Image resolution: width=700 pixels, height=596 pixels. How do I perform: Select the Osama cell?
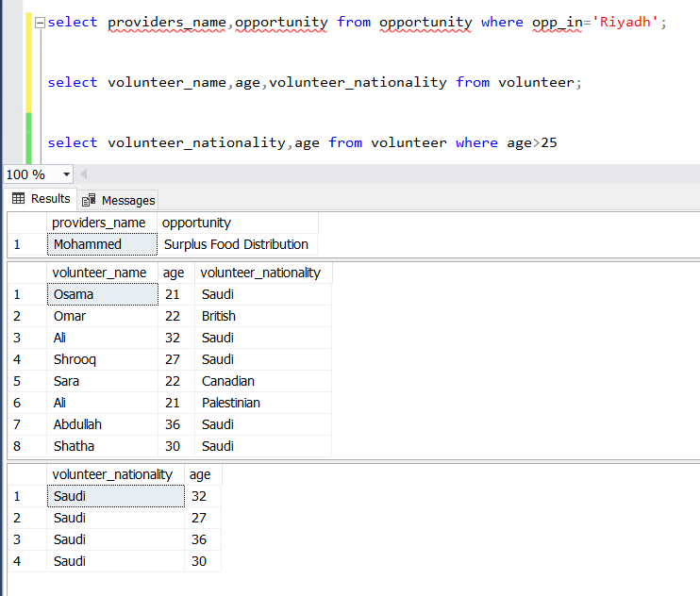point(103,294)
